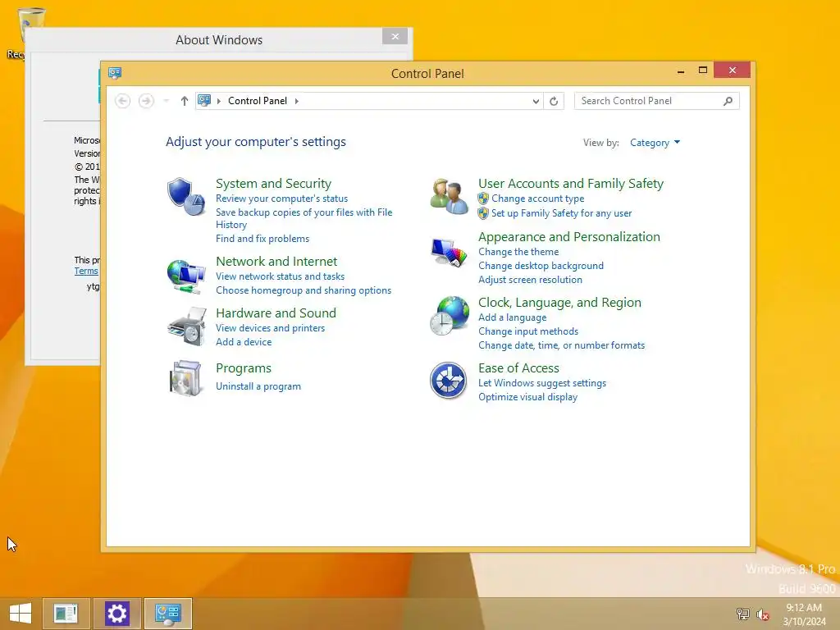This screenshot has height=630, width=840.
Task: Open the Windows Start button
Action: click(21, 614)
